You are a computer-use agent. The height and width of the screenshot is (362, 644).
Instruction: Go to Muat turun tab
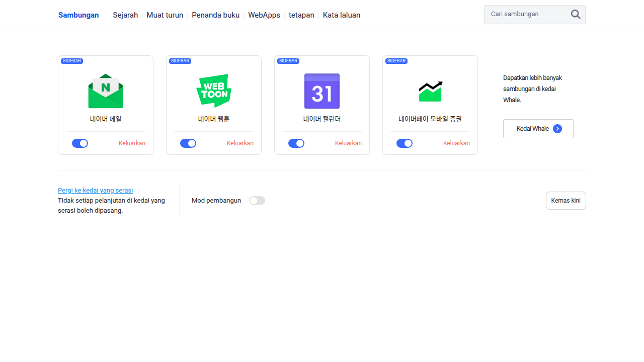point(165,15)
